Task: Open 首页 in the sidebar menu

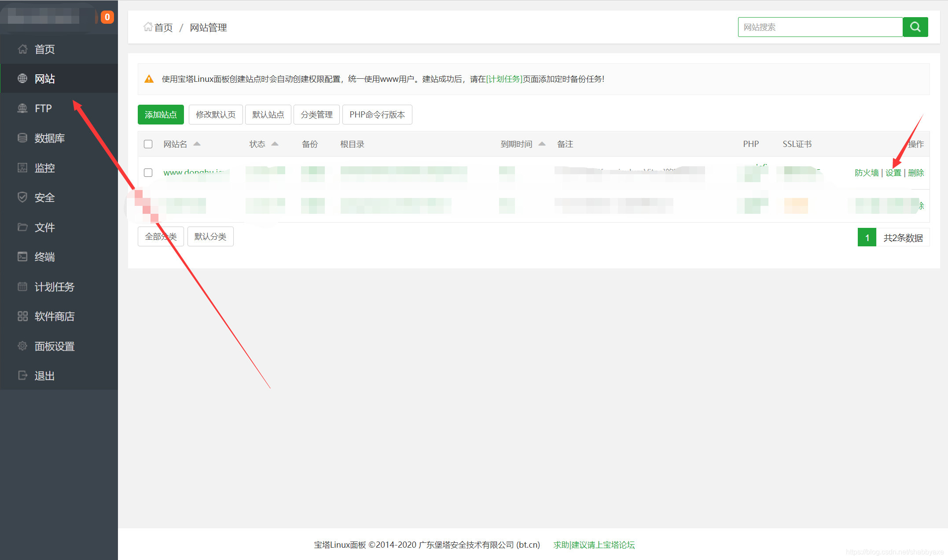Action: pyautogui.click(x=59, y=49)
